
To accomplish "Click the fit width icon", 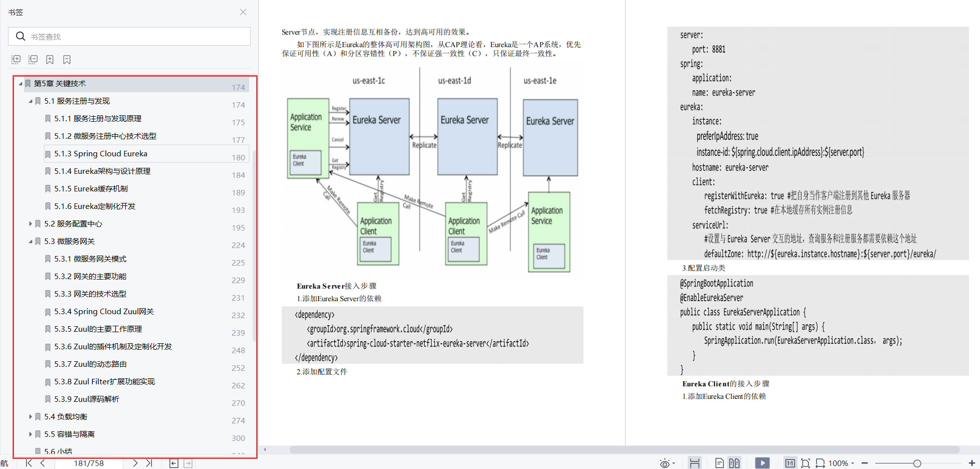I will tap(820, 463).
